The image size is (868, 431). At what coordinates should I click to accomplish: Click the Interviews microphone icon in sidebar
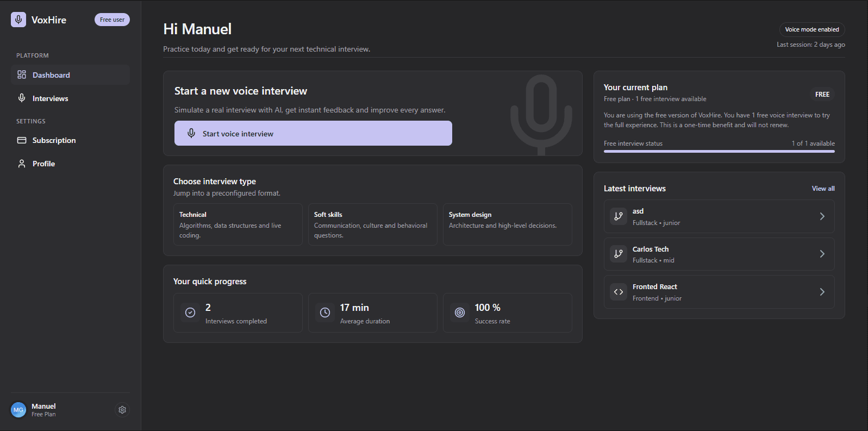pyautogui.click(x=22, y=98)
